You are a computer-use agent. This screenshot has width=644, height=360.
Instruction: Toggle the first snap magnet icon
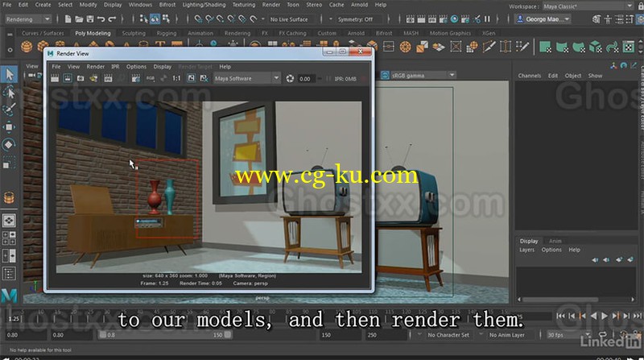coord(198,19)
